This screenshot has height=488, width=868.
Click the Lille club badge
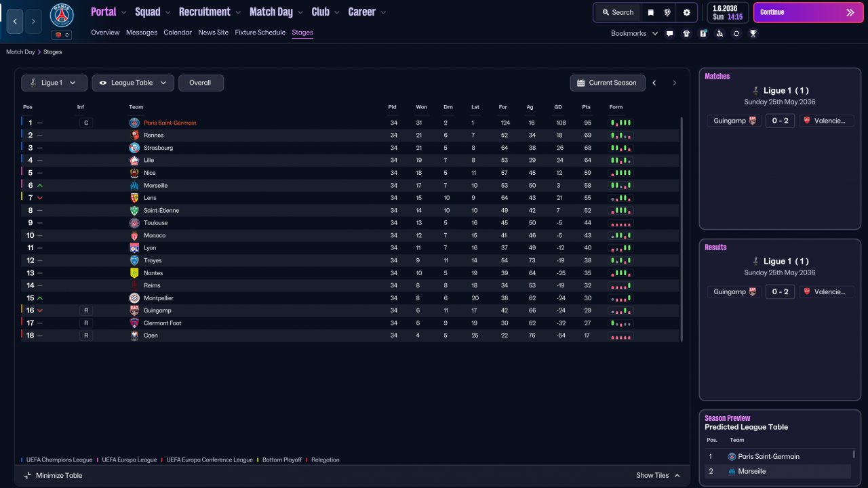[x=134, y=161]
